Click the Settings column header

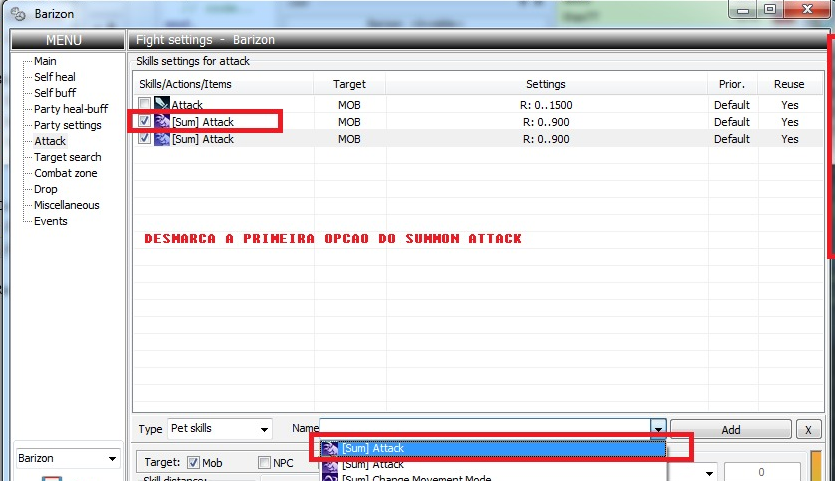point(545,84)
